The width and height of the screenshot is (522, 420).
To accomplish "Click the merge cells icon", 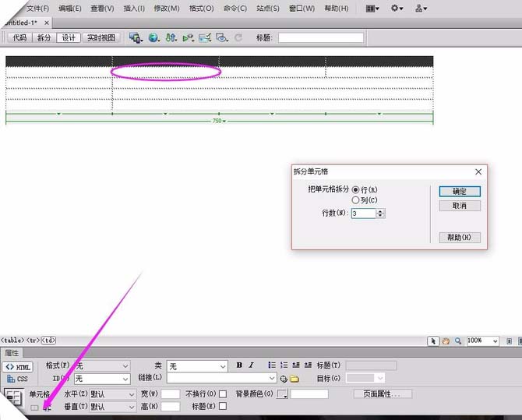I will [x=34, y=408].
